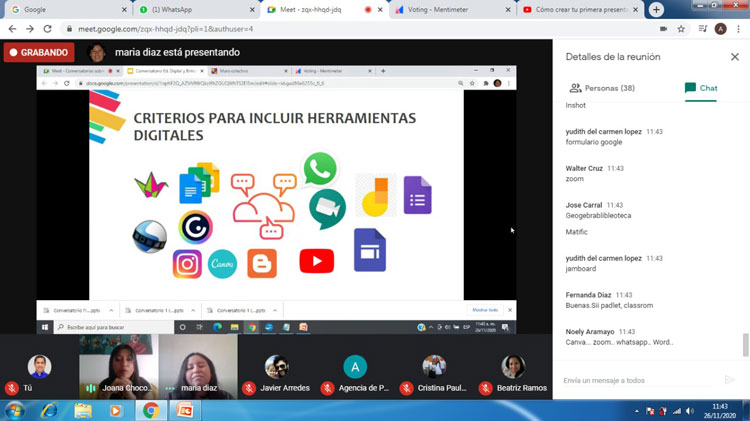Click the Instagram logo on the slide
Viewport: 750px width, 421px height.
pos(187,264)
